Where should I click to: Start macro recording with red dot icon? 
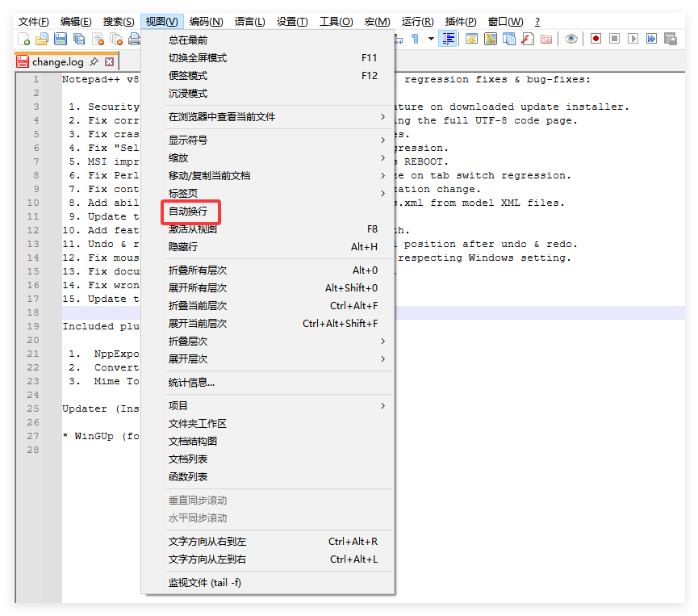(596, 39)
